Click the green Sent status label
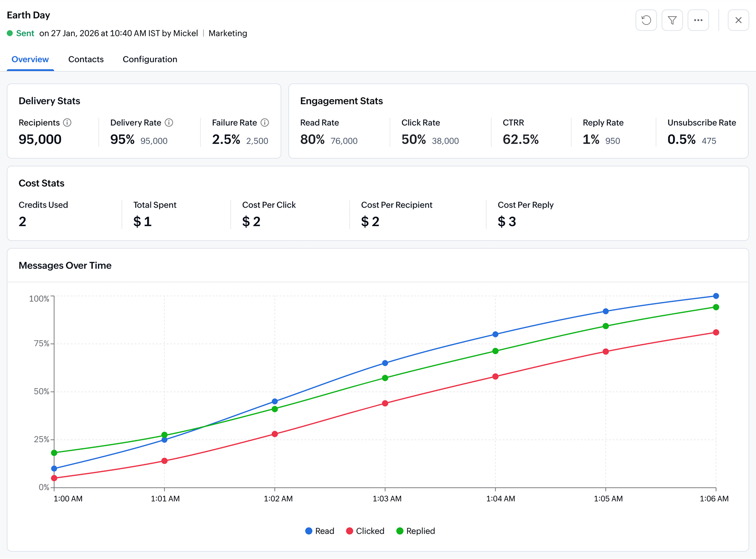Screen dimensions: 756x559 coord(25,33)
